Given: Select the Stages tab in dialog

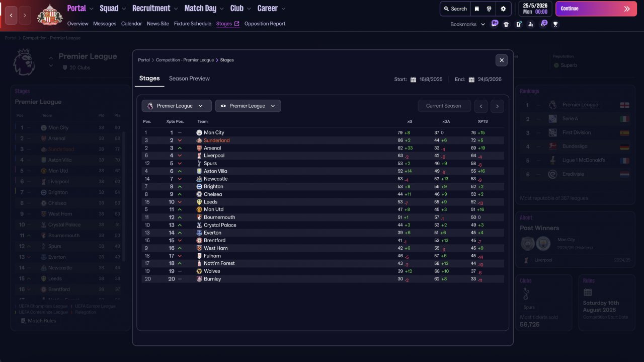Looking at the screenshot, I should tap(149, 79).
